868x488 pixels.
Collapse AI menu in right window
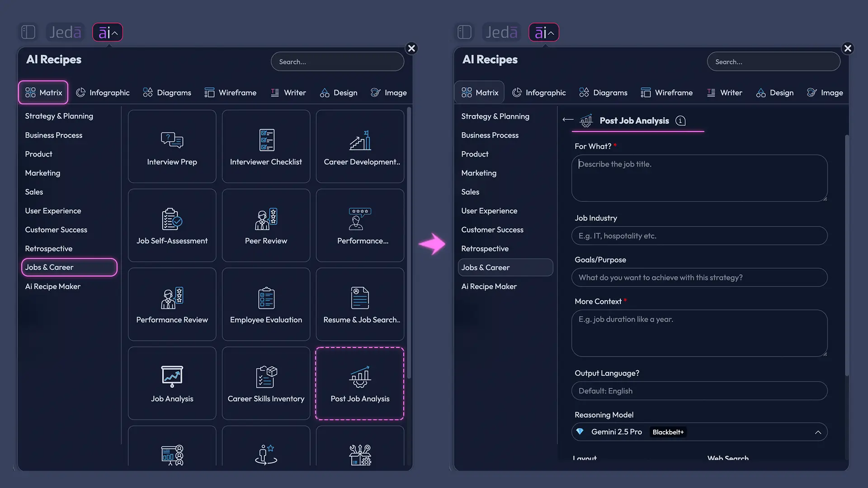pos(544,32)
